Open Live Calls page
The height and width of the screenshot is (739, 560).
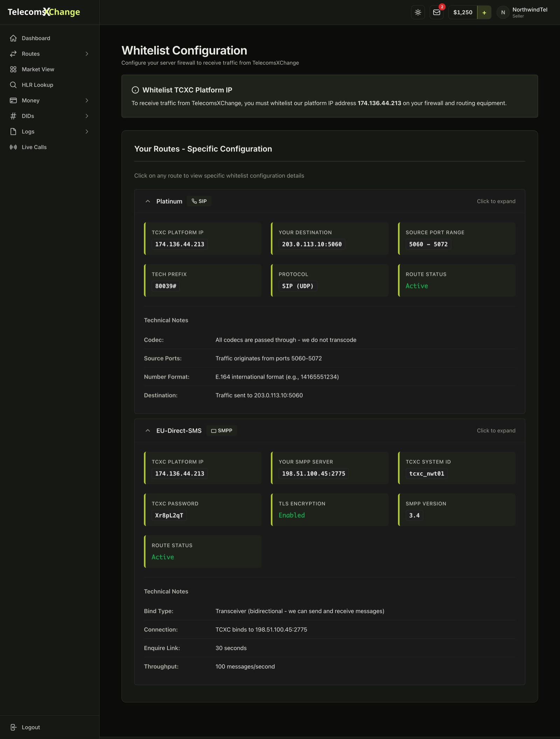[49, 147]
